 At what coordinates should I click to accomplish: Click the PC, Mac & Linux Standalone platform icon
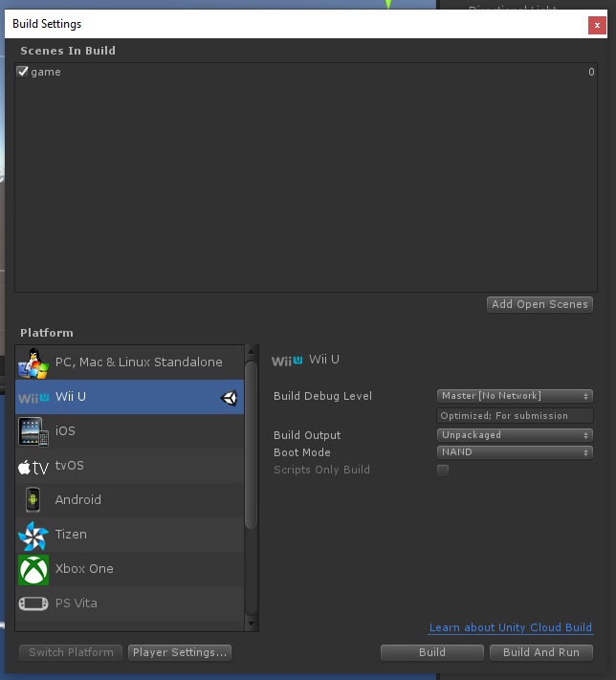pyautogui.click(x=33, y=363)
